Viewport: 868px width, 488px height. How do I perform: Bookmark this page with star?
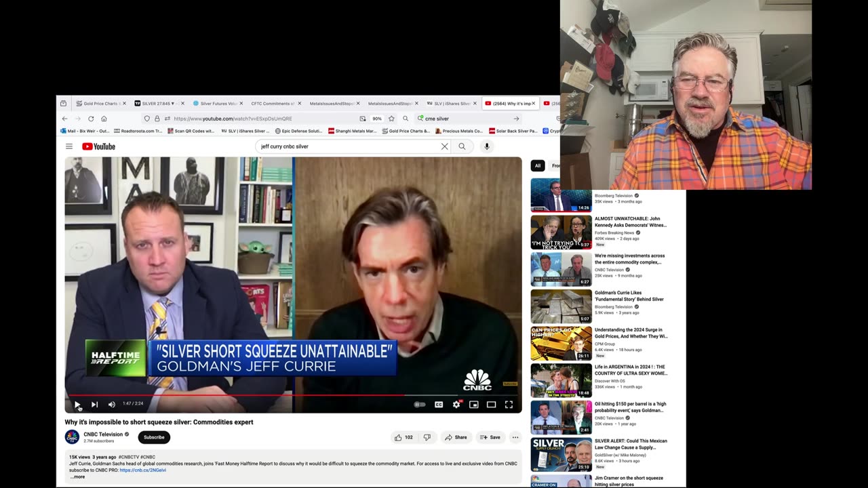point(391,119)
